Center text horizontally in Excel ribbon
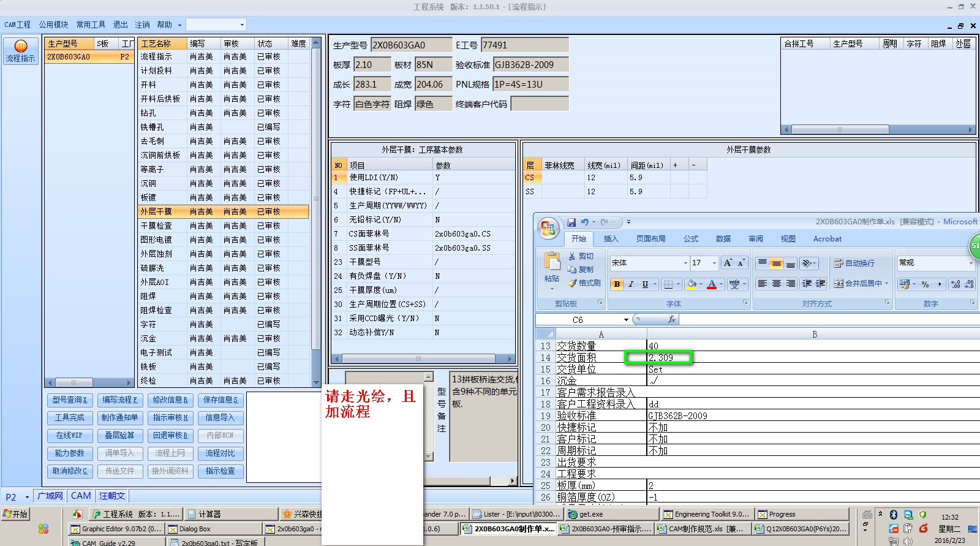Viewport: 980px width, 546px height. coord(777,284)
